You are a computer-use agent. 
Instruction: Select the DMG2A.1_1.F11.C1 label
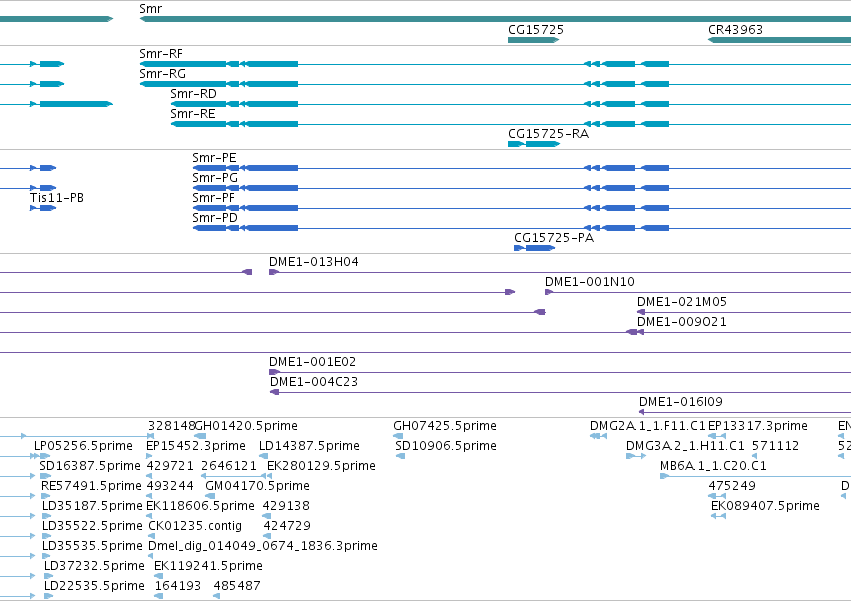647,426
